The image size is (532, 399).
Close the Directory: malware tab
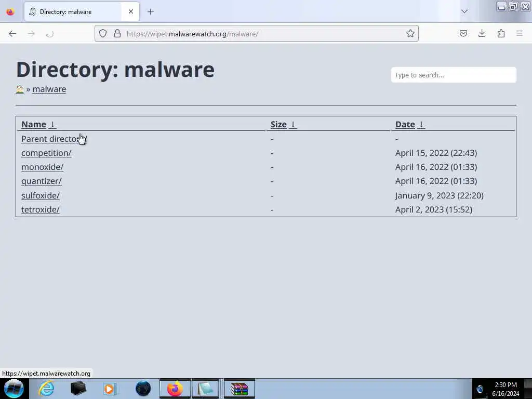[x=130, y=11]
